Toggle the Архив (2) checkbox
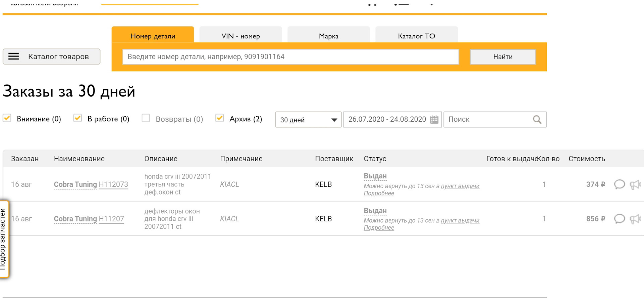 coord(219,118)
